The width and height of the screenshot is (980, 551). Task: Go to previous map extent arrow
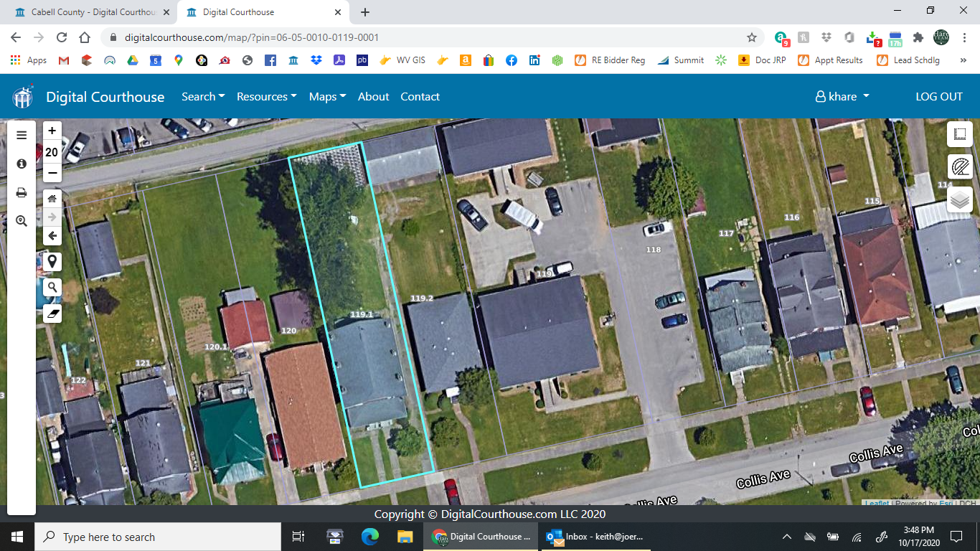coord(52,235)
